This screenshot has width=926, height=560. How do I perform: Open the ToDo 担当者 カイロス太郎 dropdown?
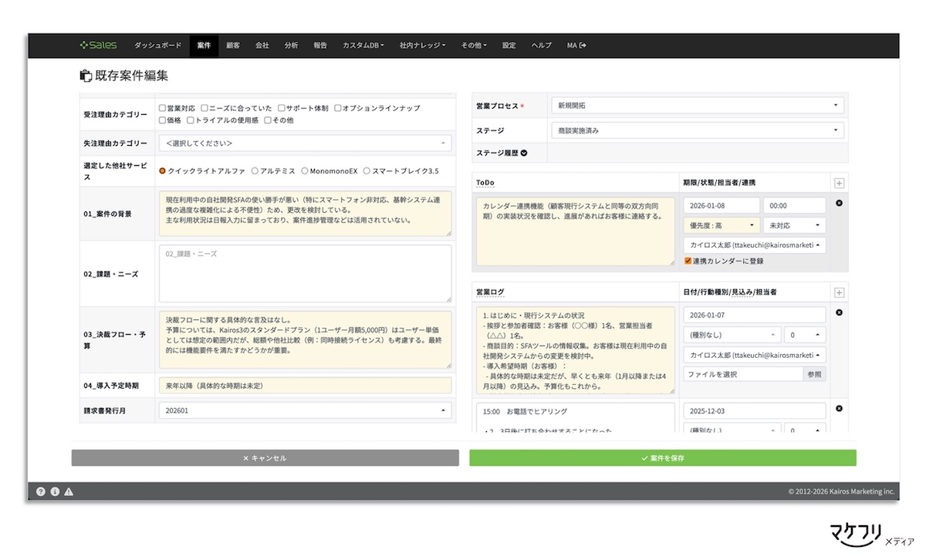coord(755,245)
